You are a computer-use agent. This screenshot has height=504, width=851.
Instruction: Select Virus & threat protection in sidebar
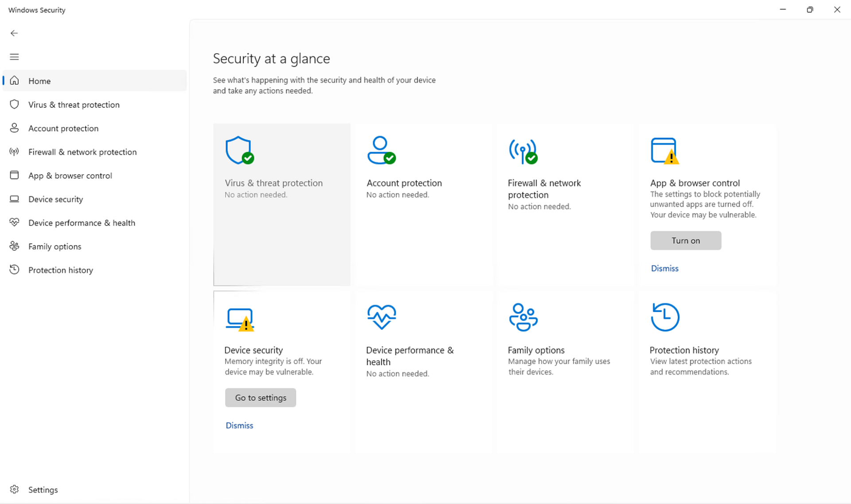[x=74, y=105]
